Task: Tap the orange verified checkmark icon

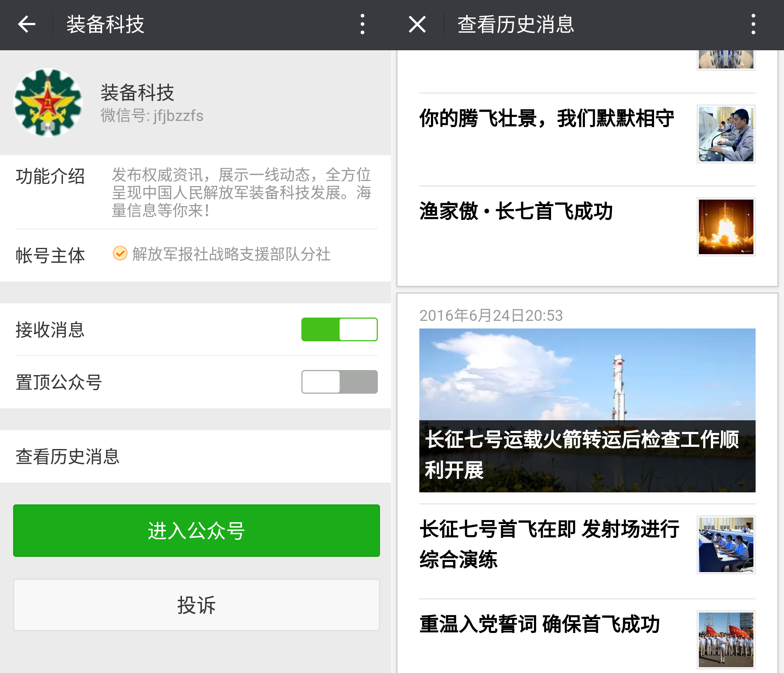Action: (x=120, y=253)
